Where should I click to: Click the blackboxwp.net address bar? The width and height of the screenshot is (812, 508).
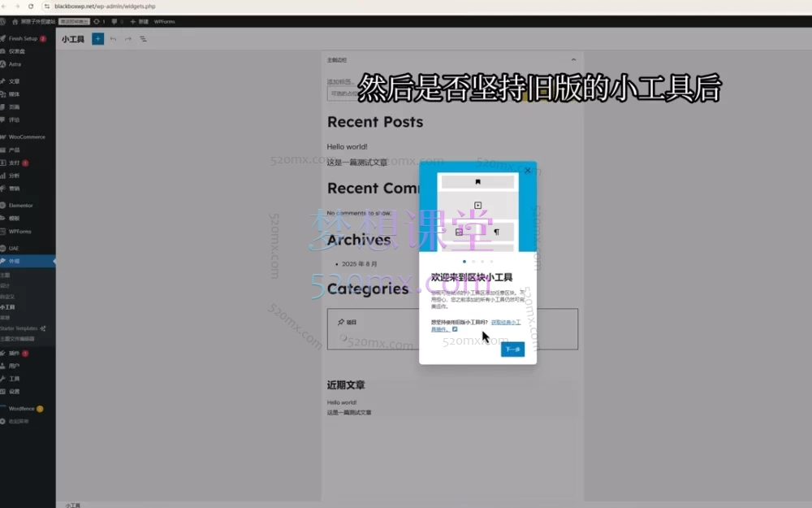pyautogui.click(x=105, y=7)
